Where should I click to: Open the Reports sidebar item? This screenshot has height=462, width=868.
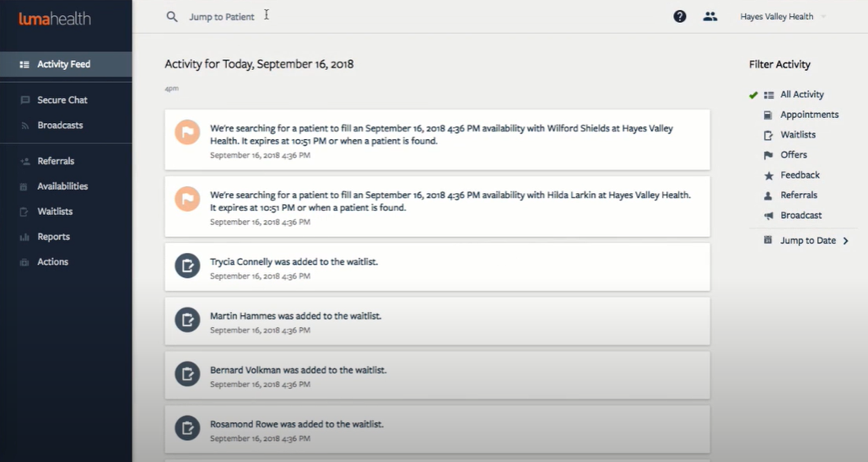click(53, 237)
